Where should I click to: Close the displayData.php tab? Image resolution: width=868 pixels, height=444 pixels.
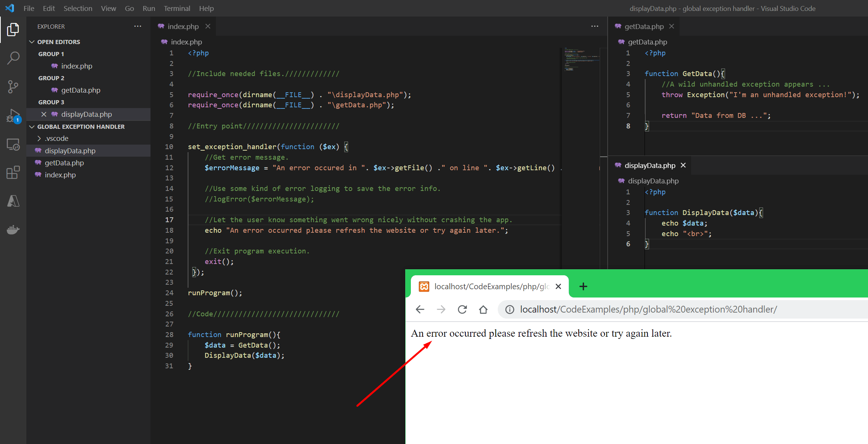click(683, 165)
